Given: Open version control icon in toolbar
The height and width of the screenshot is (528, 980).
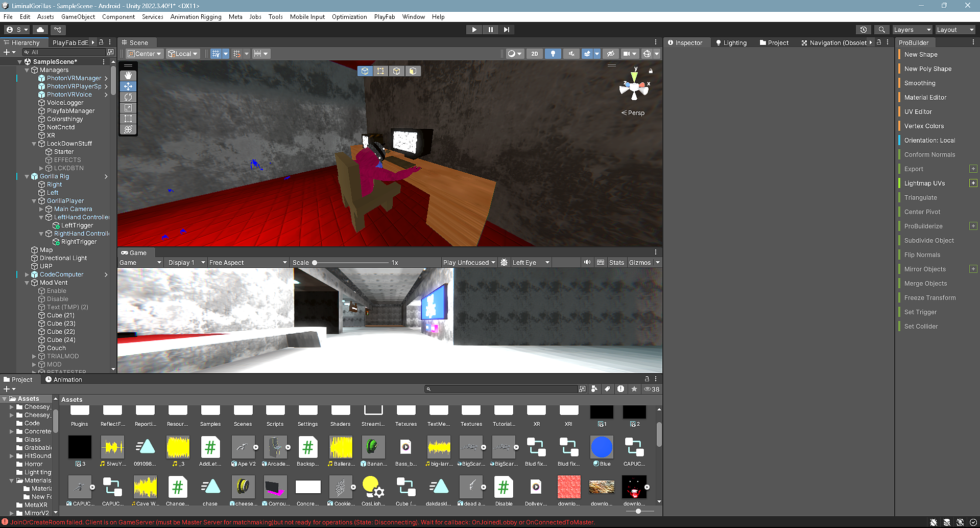Looking at the screenshot, I should [x=58, y=30].
